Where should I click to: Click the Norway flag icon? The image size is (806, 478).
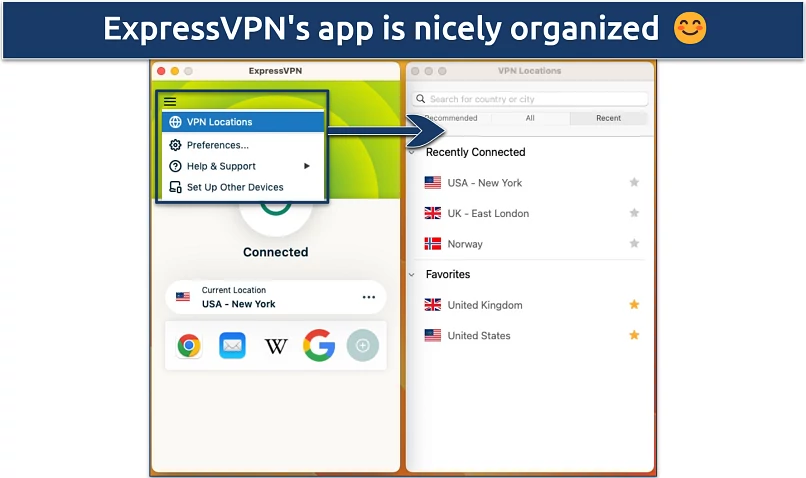pos(433,244)
